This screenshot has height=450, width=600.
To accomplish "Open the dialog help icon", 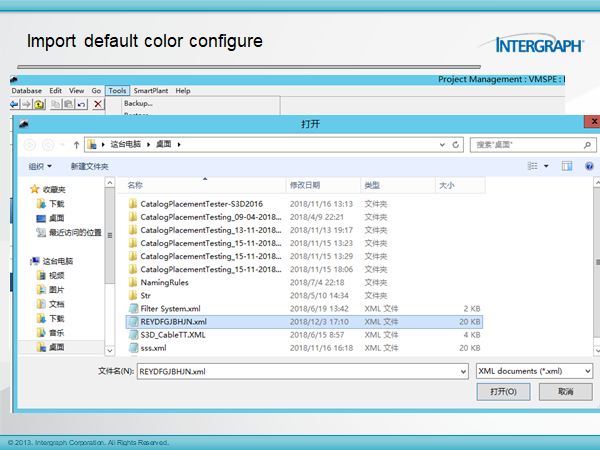I will (x=589, y=166).
